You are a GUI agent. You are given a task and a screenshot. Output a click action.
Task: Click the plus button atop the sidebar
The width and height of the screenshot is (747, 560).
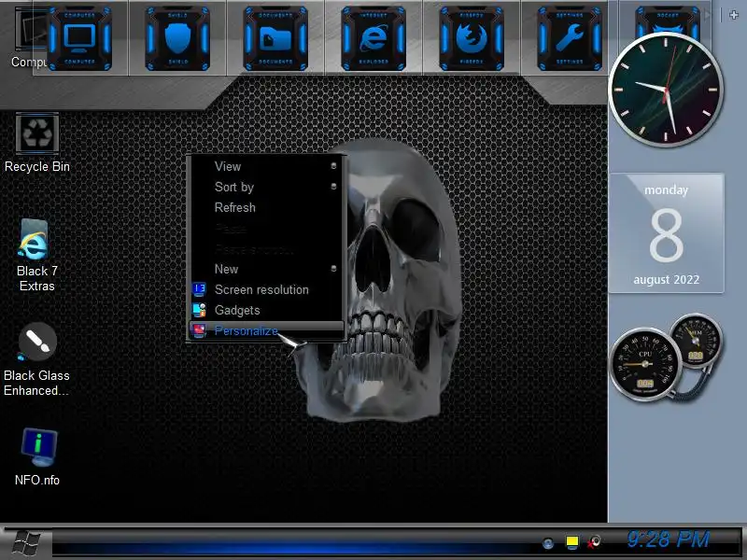tap(734, 15)
